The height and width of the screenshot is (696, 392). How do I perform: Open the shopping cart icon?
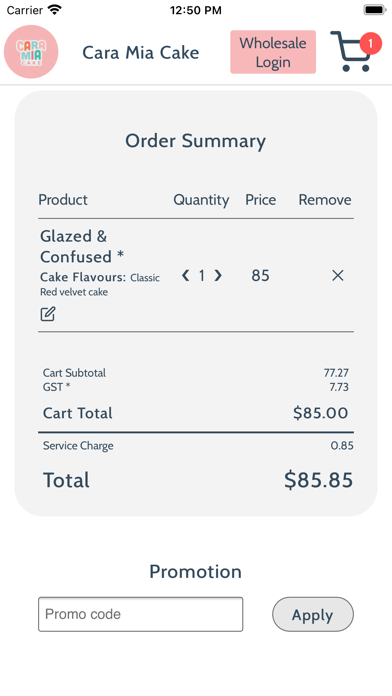click(351, 51)
